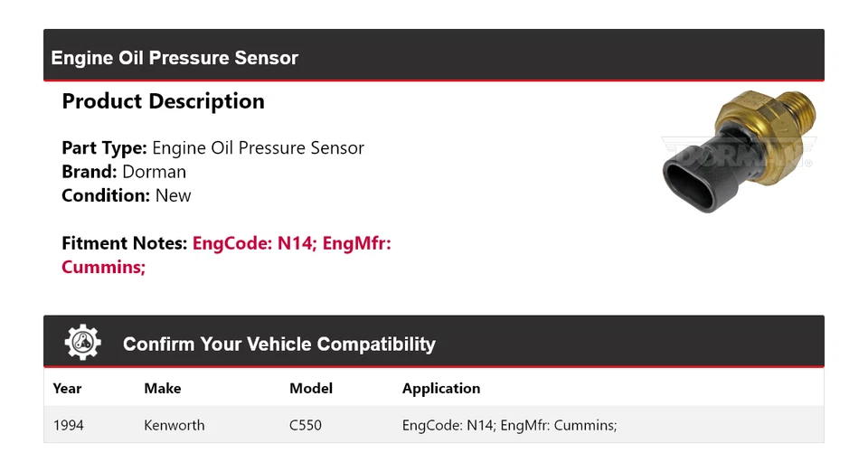Click the Make column header
Viewport: 868px width, 472px height.
[163, 389]
